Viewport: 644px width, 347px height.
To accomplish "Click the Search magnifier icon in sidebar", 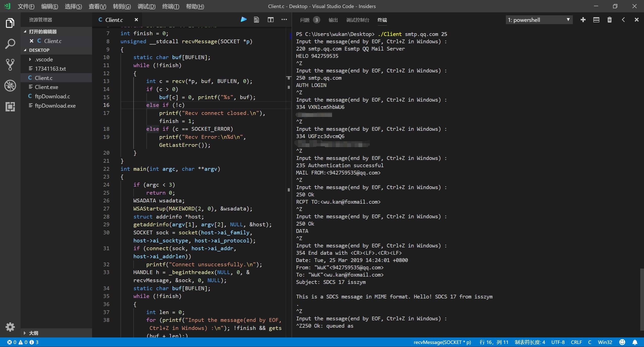I will 10,44.
